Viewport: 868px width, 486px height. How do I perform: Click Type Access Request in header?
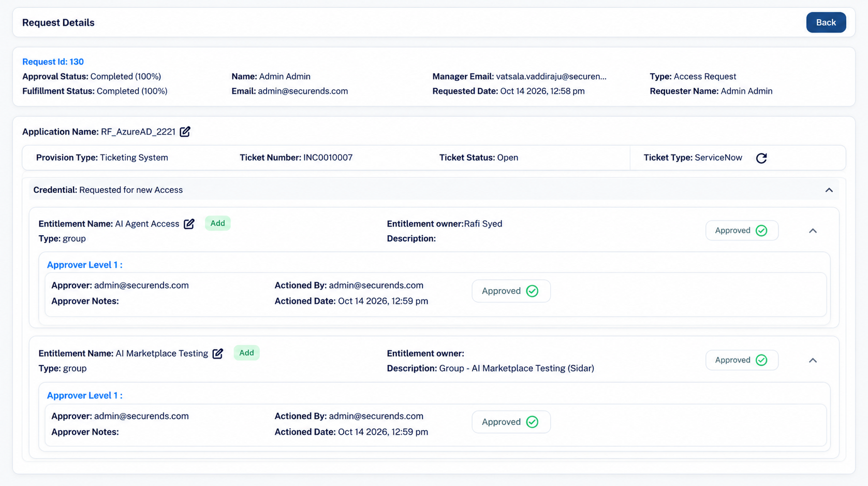tap(693, 76)
